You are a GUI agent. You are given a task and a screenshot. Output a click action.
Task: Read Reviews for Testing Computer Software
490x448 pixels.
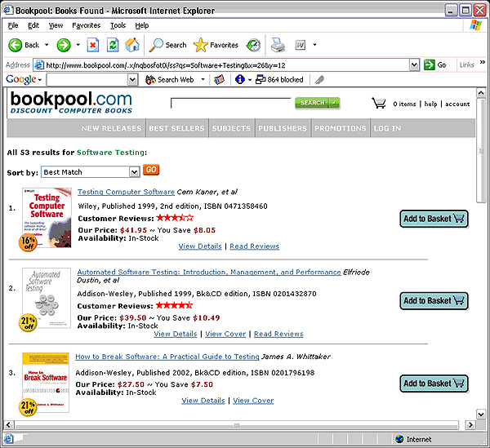(254, 246)
